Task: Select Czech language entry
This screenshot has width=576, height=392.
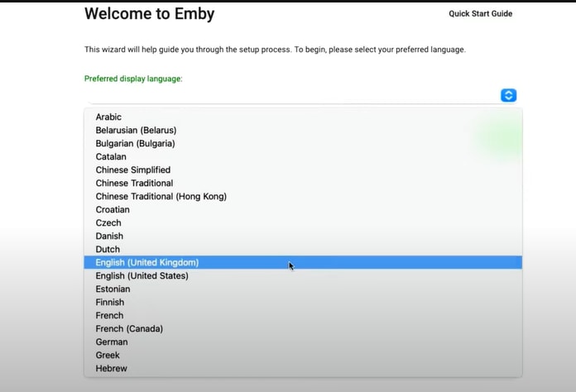Action: click(303, 222)
